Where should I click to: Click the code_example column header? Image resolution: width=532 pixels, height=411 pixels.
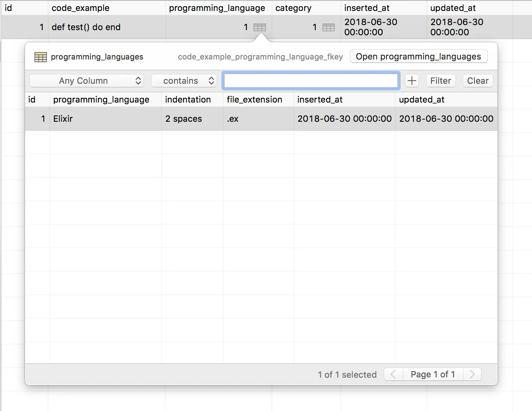(106, 8)
